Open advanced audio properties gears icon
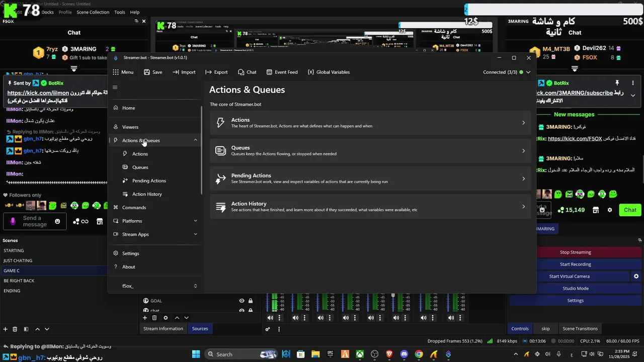The height and width of the screenshot is (362, 644). pos(268,329)
